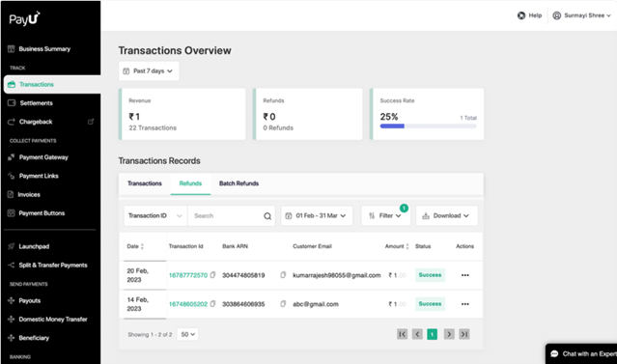Expand Past 7 days date dropdown
The height and width of the screenshot is (364, 617).
(x=149, y=70)
